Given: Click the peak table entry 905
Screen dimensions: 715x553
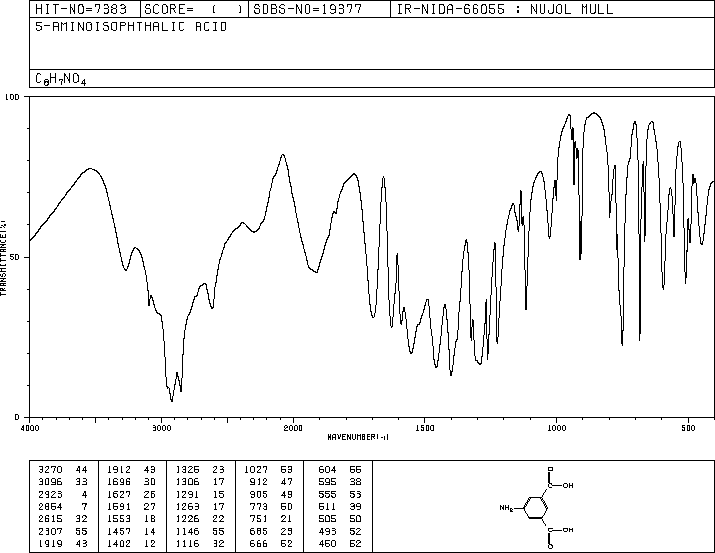Looking at the screenshot, I should click(259, 494).
